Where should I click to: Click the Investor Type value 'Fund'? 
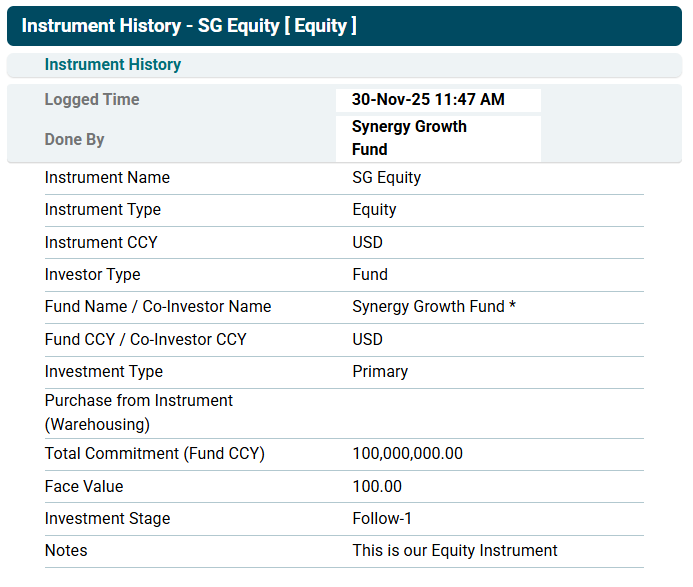click(x=370, y=275)
